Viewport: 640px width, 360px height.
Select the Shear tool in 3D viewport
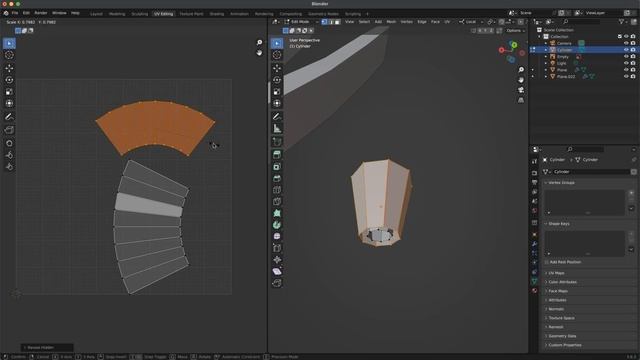click(x=277, y=271)
